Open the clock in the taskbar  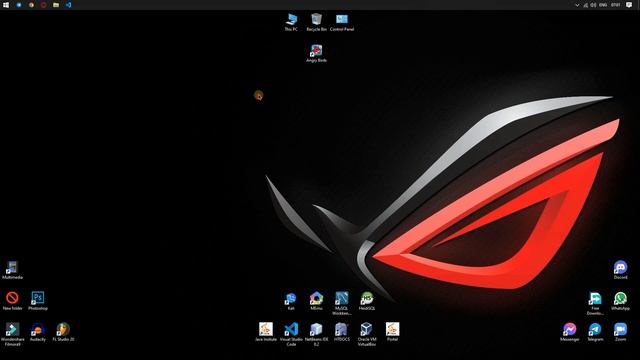tap(616, 5)
